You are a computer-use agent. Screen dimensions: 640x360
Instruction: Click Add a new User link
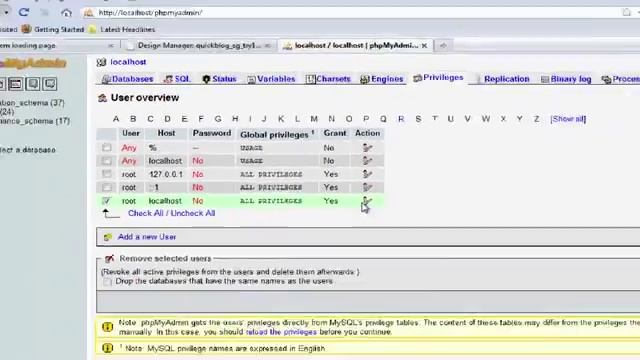tap(147, 237)
